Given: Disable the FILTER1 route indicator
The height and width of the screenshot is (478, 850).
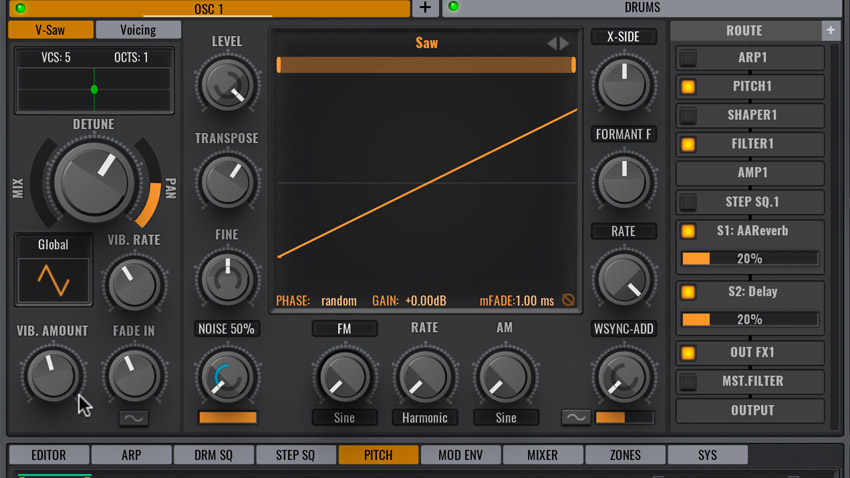Looking at the screenshot, I should (x=688, y=144).
